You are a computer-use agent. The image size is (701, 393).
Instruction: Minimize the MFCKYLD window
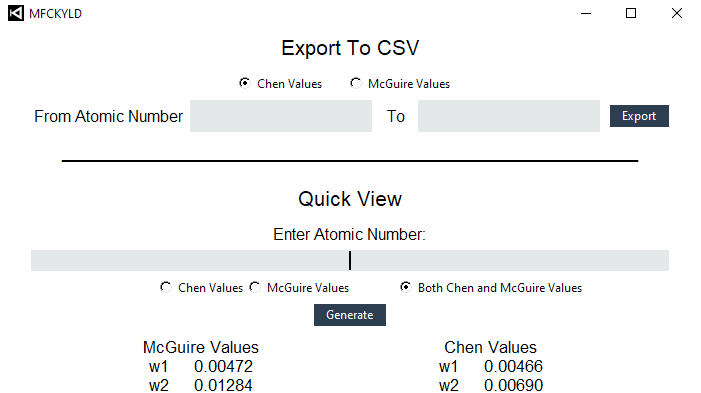pyautogui.click(x=586, y=13)
